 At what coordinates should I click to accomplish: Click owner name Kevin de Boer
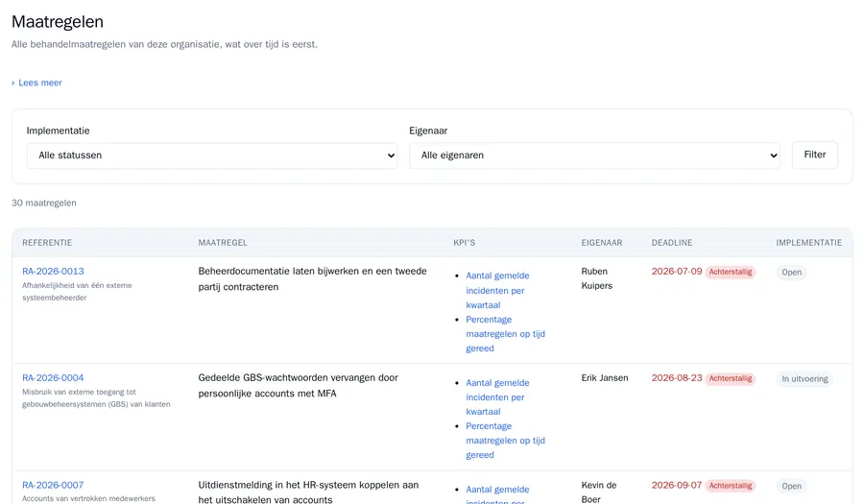click(x=598, y=492)
